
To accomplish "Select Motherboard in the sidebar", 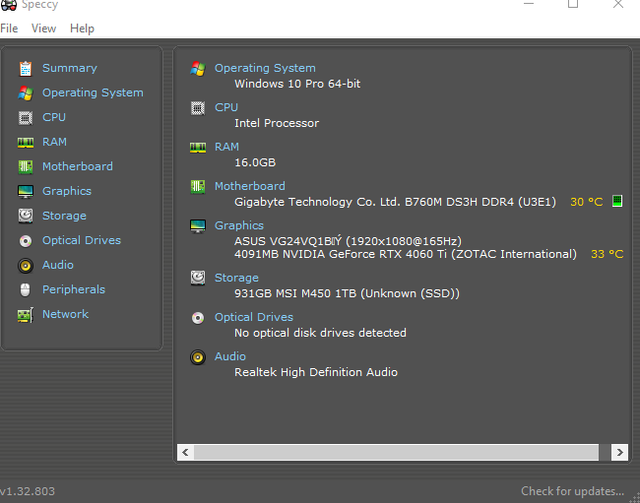I will click(x=78, y=166).
